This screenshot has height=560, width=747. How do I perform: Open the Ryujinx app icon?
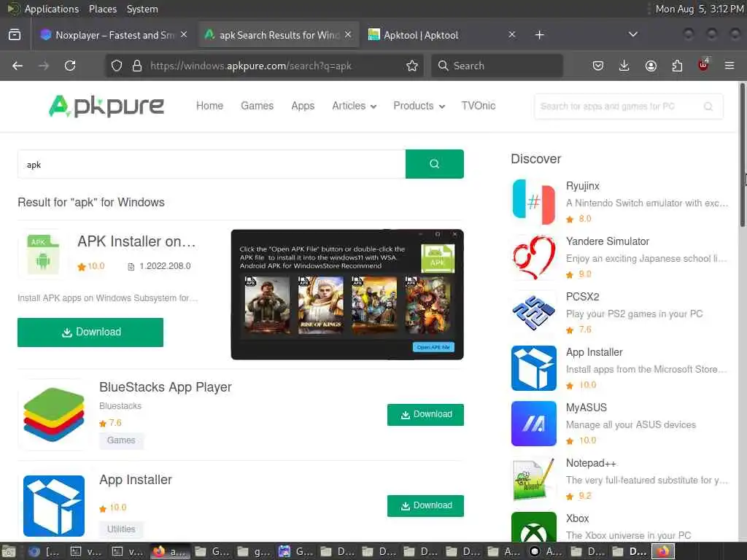(533, 202)
